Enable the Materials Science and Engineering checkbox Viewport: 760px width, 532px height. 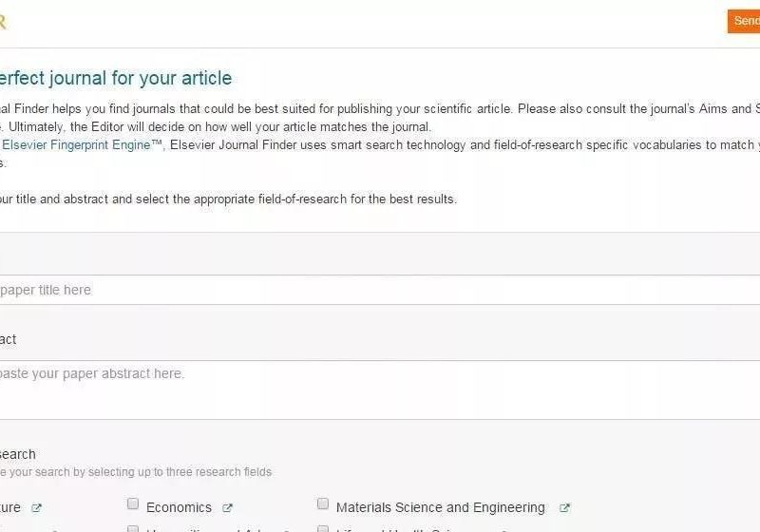(x=323, y=504)
